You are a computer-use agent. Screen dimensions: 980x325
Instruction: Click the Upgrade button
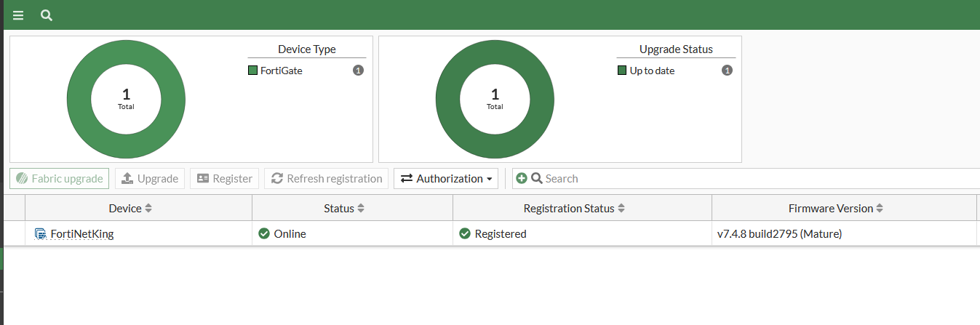[x=150, y=179]
